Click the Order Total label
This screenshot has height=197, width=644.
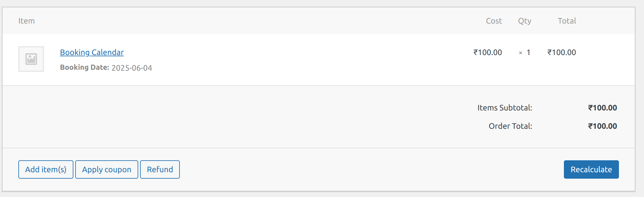pos(510,126)
